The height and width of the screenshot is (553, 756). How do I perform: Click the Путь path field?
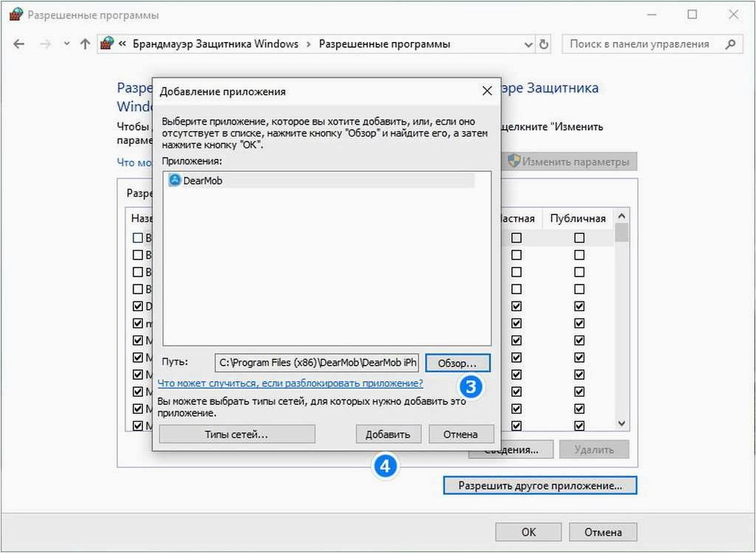[318, 363]
